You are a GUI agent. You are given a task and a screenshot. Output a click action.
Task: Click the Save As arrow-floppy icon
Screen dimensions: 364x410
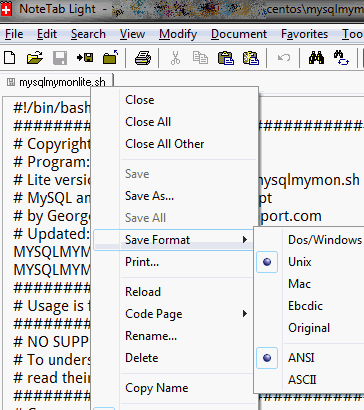(x=85, y=58)
